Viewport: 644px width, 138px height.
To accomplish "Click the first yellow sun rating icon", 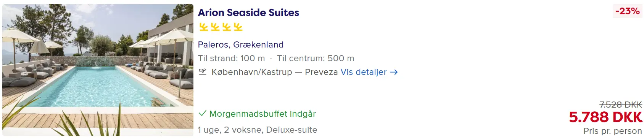I will coord(203,27).
